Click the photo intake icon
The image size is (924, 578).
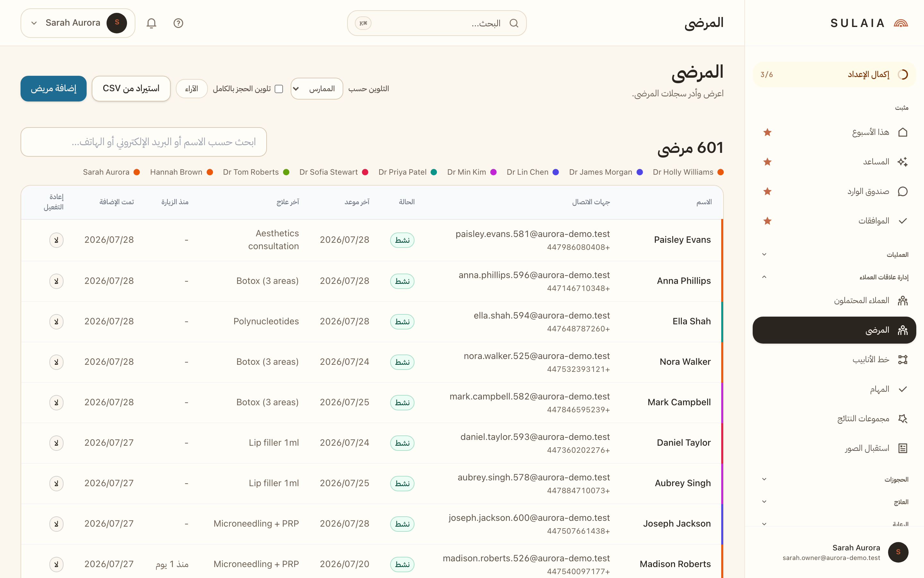click(x=903, y=448)
